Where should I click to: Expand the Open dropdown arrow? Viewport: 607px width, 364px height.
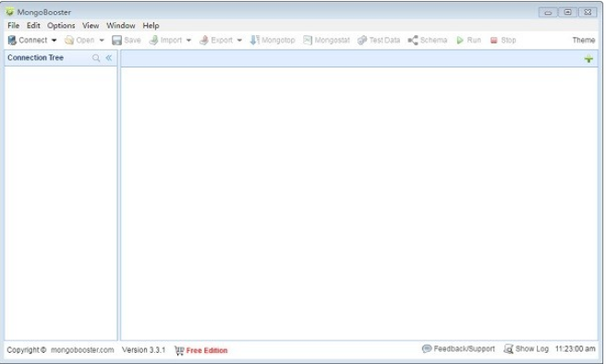click(102, 41)
